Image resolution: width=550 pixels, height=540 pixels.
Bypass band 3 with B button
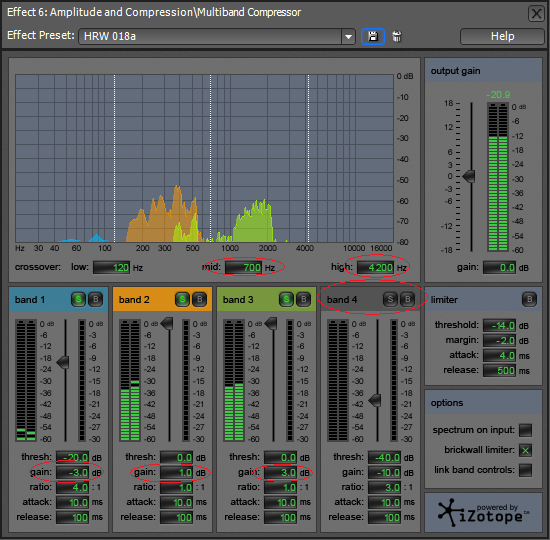304,299
